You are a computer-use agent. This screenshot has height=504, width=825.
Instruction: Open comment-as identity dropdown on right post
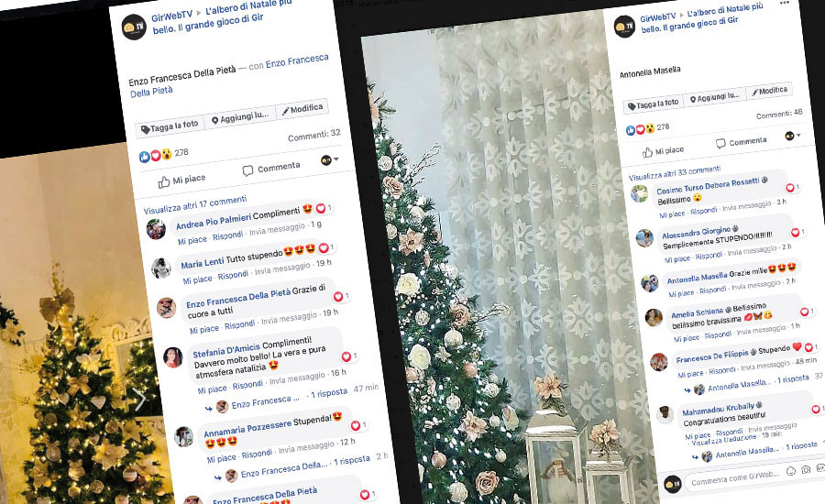[792, 136]
